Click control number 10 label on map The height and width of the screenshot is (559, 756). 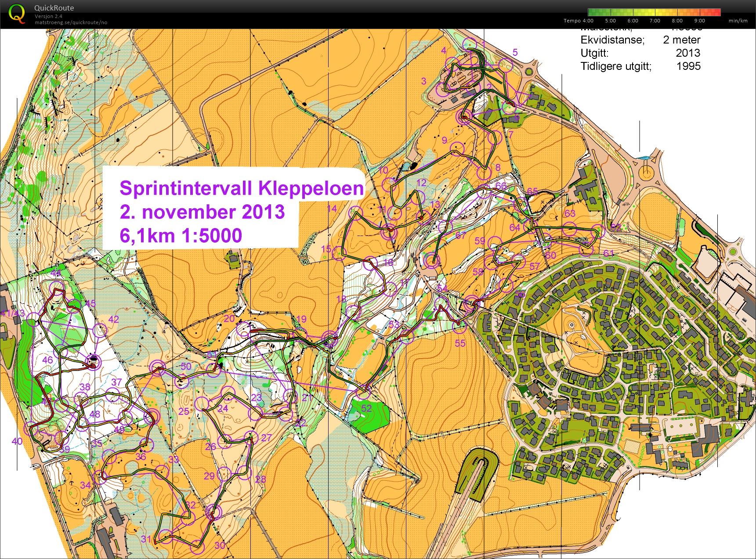(383, 170)
